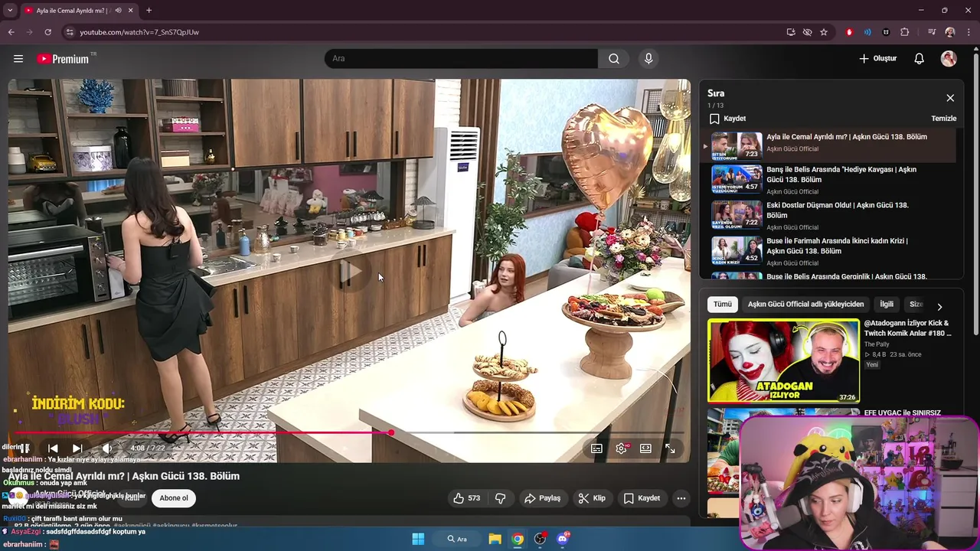Open Chrome profile avatar
Screen dimensions: 980x551
pyautogui.click(x=950, y=32)
